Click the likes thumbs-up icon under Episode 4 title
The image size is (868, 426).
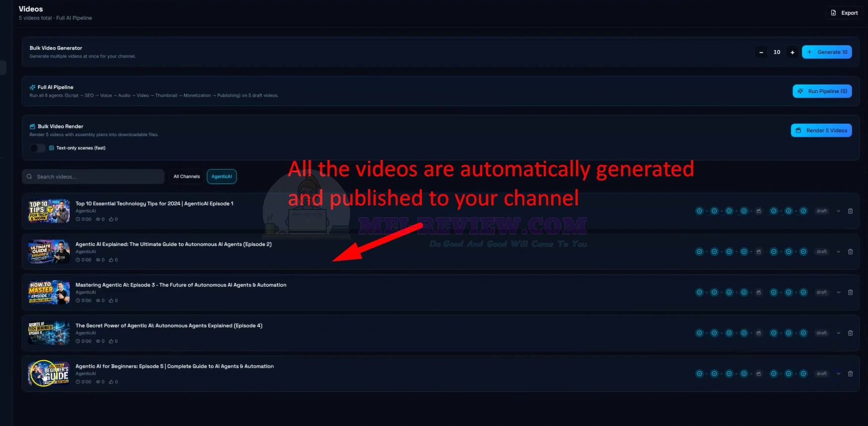pos(111,341)
